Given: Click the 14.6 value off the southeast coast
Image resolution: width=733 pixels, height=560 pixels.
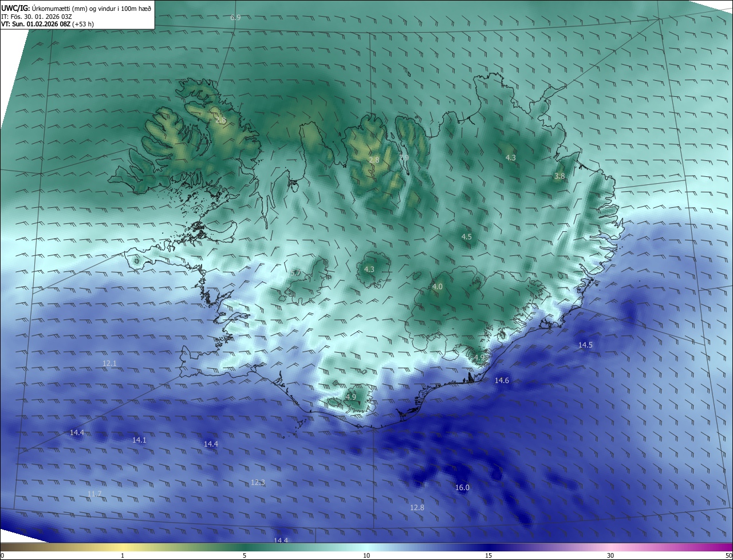Looking at the screenshot, I should 502,380.
